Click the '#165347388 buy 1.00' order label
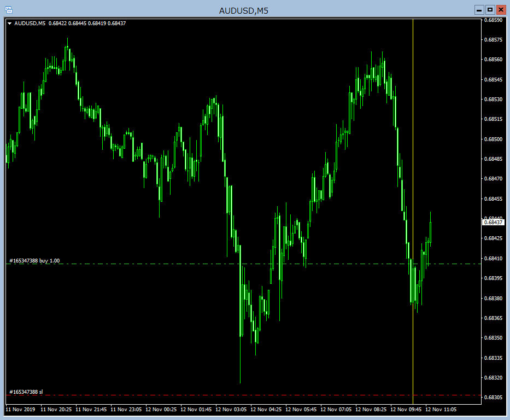The image size is (510, 420). point(34,261)
